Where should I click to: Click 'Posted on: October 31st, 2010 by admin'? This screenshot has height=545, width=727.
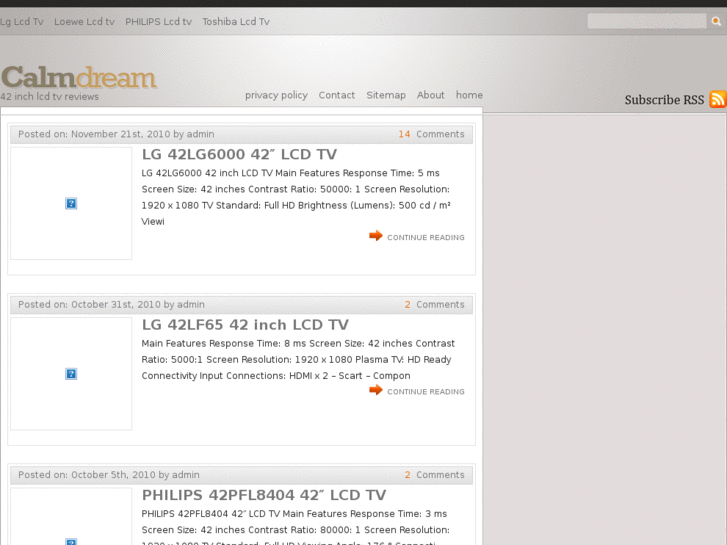[111, 305]
